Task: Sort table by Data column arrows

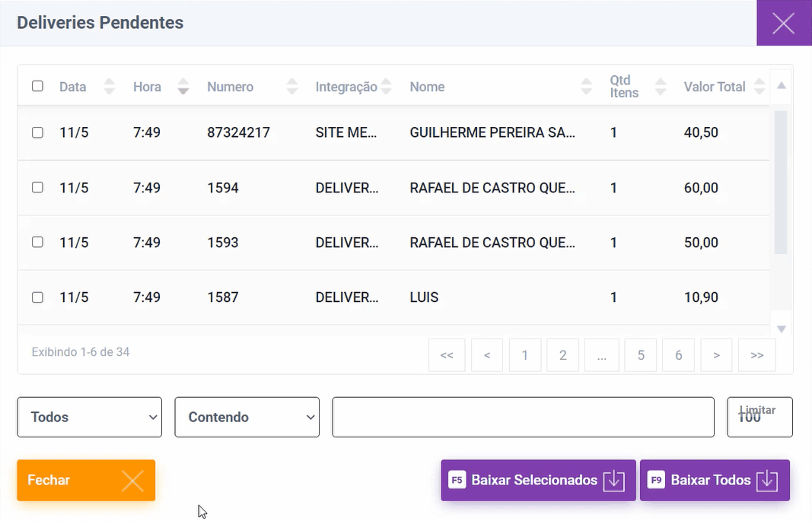Action: tap(110, 87)
